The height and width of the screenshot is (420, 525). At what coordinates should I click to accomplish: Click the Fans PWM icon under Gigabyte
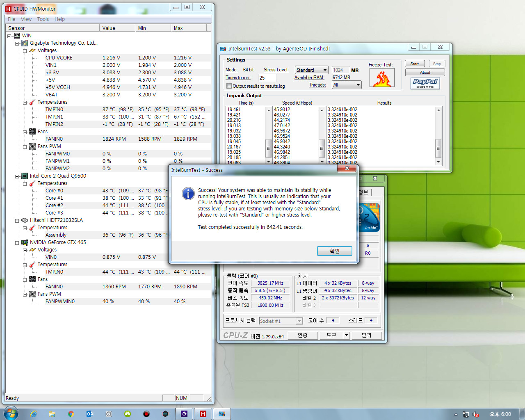tap(32, 146)
